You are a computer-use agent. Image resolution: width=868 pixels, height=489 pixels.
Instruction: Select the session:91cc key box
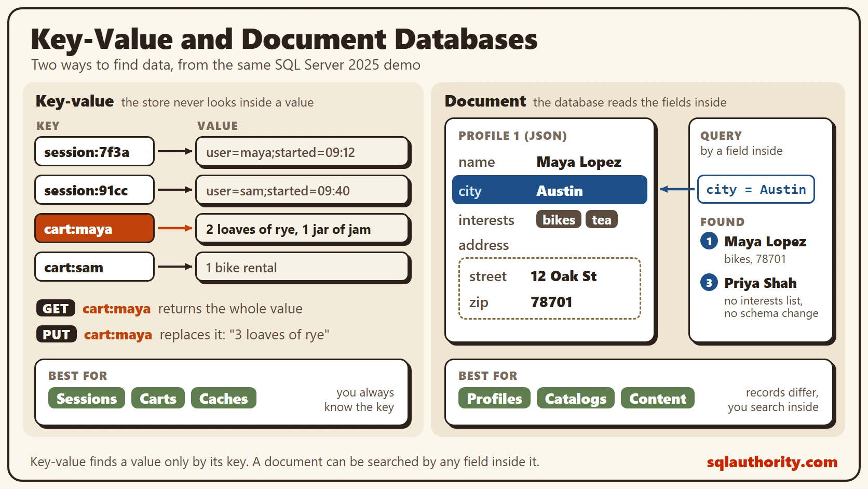94,190
